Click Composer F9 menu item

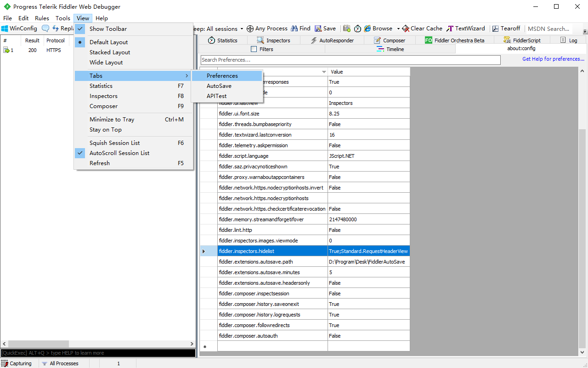tap(134, 106)
